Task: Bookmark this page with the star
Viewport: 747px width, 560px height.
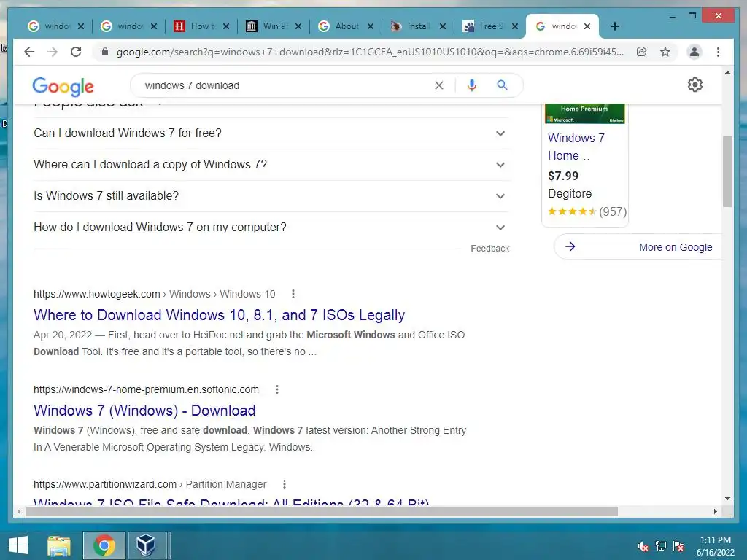Action: coord(665,52)
